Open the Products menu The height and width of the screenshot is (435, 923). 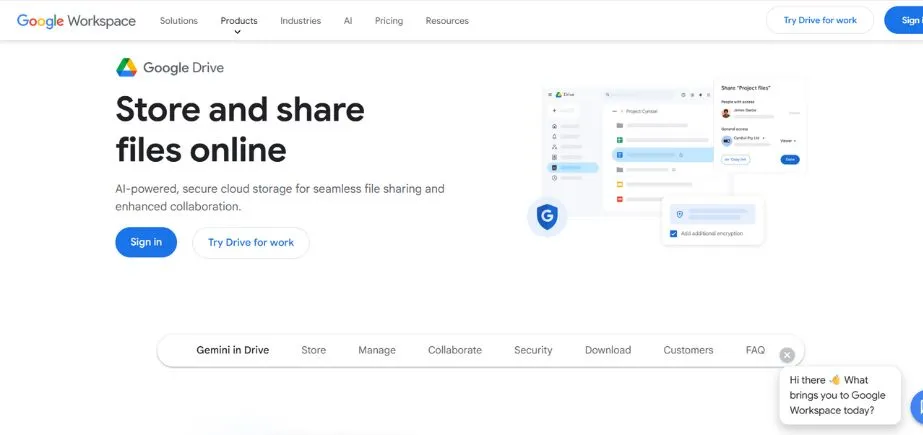(x=239, y=21)
